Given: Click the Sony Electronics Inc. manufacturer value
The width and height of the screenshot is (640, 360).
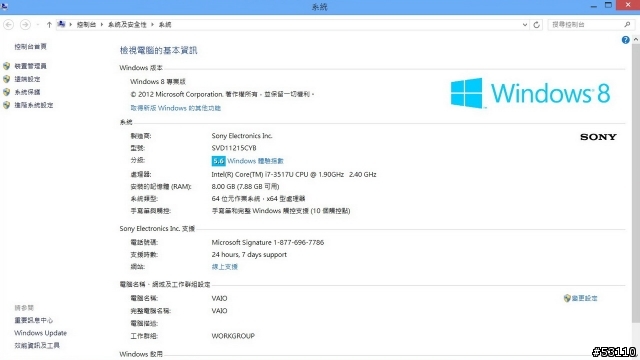Looking at the screenshot, I should click(x=242, y=136).
